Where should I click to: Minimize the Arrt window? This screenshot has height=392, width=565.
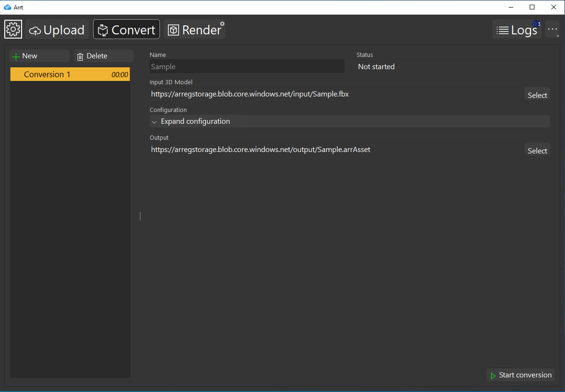(x=511, y=7)
